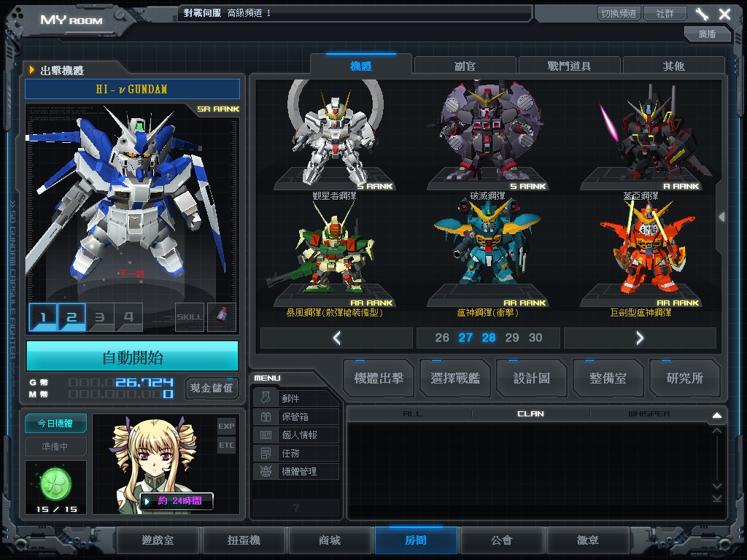The width and height of the screenshot is (747, 560).
Task: Click the 切換頻道 button
Action: [619, 13]
